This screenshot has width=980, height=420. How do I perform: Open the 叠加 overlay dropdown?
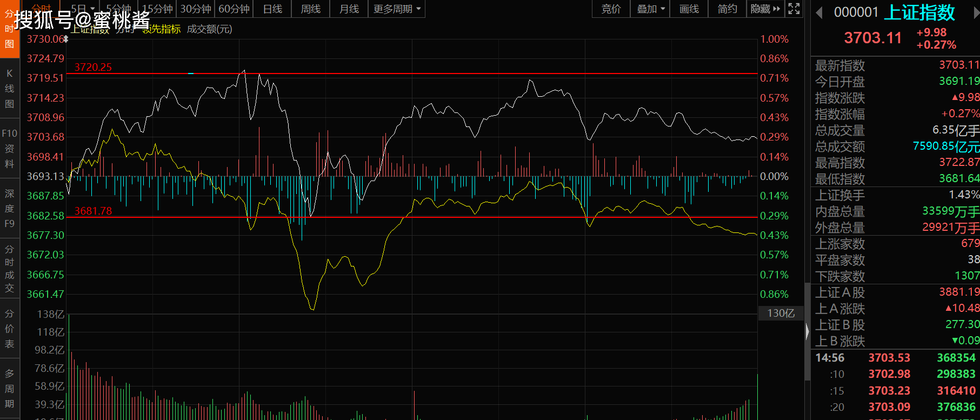pyautogui.click(x=650, y=9)
